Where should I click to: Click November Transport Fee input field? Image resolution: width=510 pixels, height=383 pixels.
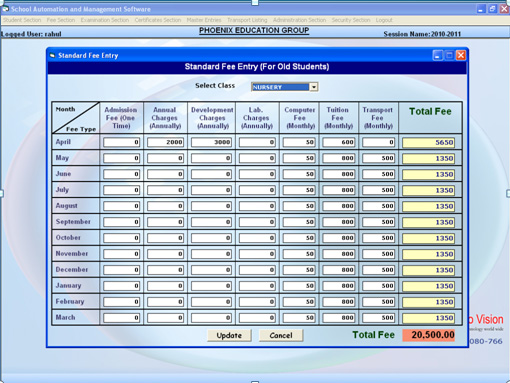point(379,254)
